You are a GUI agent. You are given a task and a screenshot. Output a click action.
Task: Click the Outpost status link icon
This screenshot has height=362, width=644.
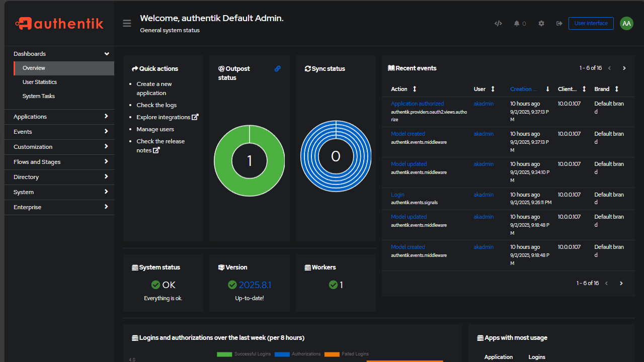coord(277,69)
